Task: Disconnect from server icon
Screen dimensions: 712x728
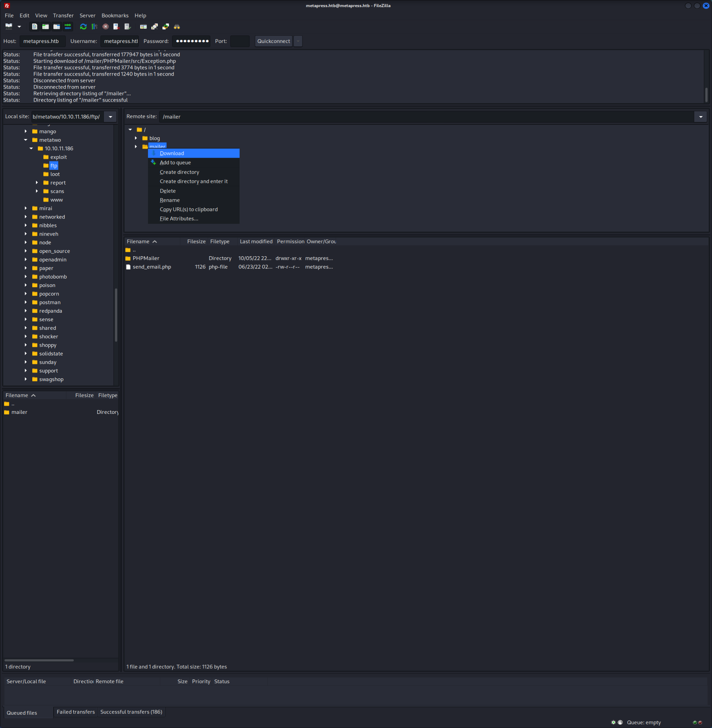Action: coord(116,27)
